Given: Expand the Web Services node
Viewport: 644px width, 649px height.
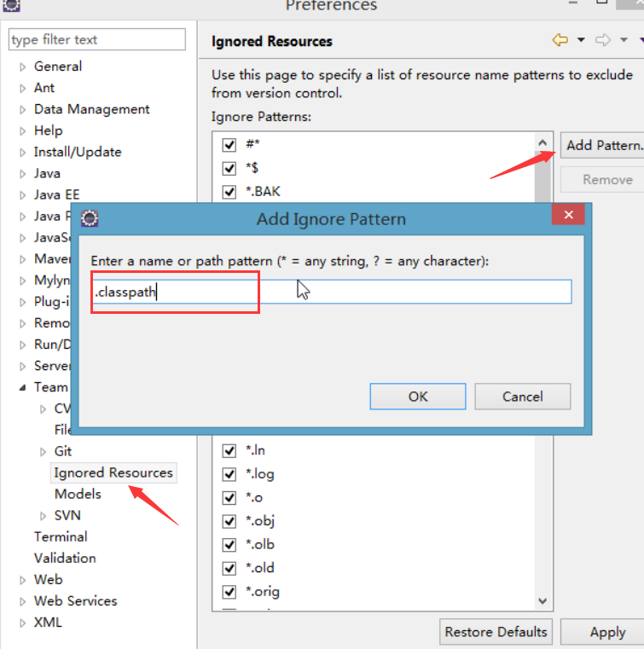Looking at the screenshot, I should click(22, 601).
